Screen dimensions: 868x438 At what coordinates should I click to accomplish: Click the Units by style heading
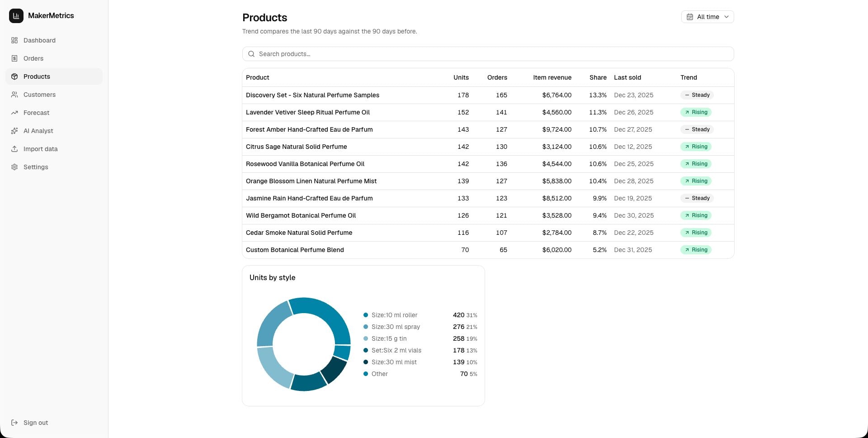tap(272, 277)
